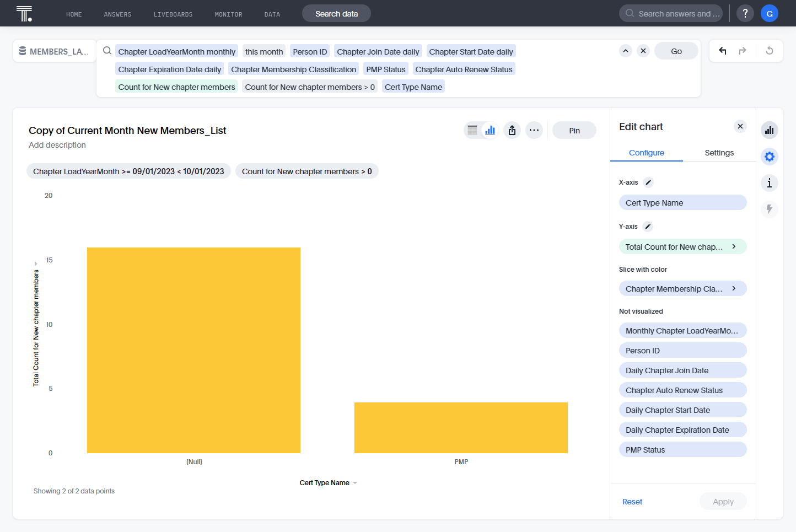
Task: Switch to Configure tab
Action: pos(647,153)
